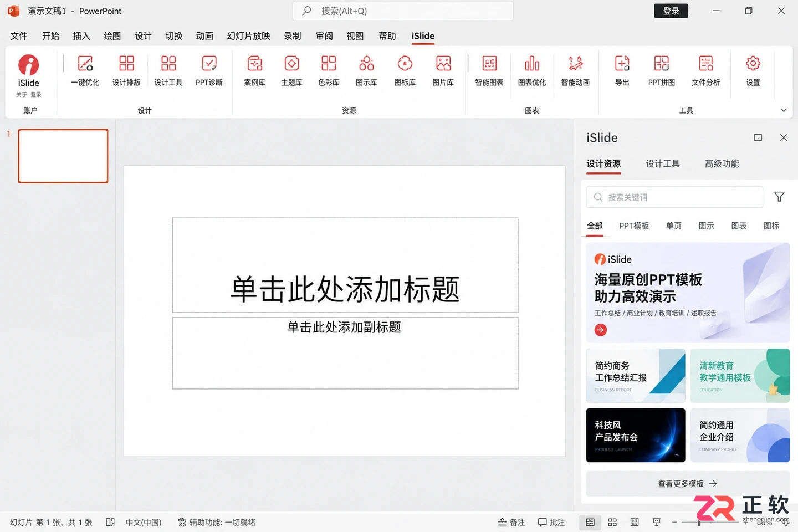
Task: Start slideshow from status bar icon
Action: pos(657,522)
